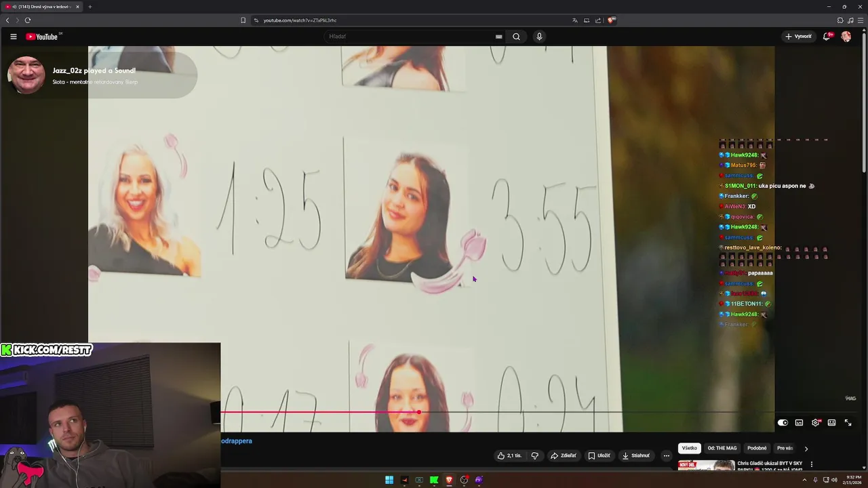Open options for Chris Gladič recommended video
The height and width of the screenshot is (488, 868).
click(x=812, y=464)
